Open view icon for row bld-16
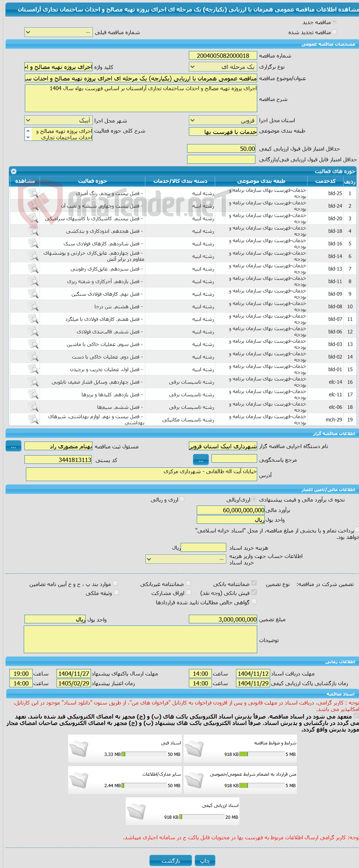This screenshot has width=359, height=868. tap(33, 244)
